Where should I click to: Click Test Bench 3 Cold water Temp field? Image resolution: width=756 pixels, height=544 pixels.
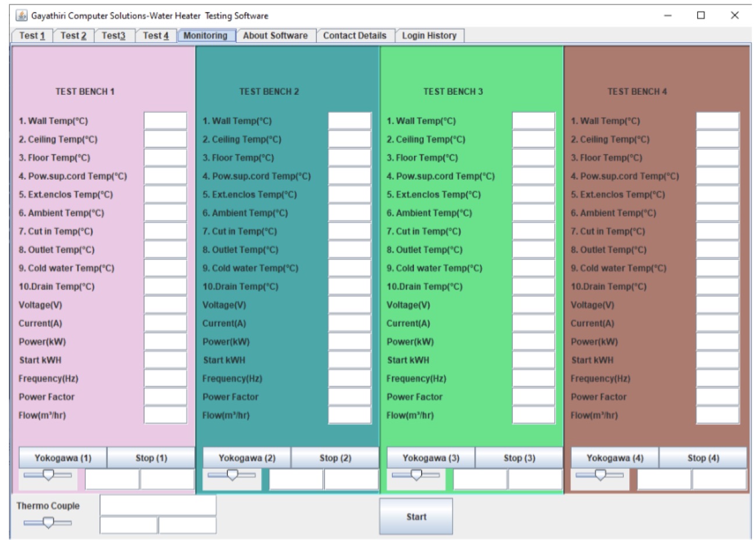pos(534,268)
